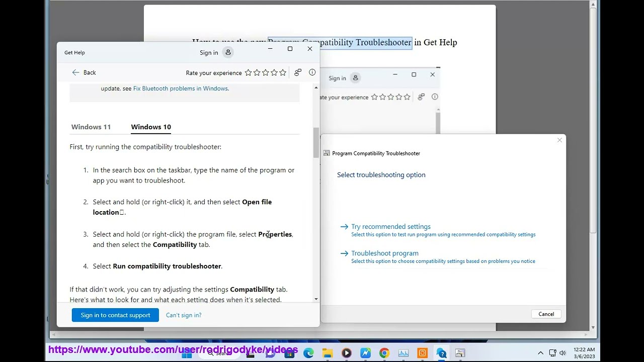Open the media player taskbar icon
The height and width of the screenshot is (362, 644).
click(x=346, y=353)
